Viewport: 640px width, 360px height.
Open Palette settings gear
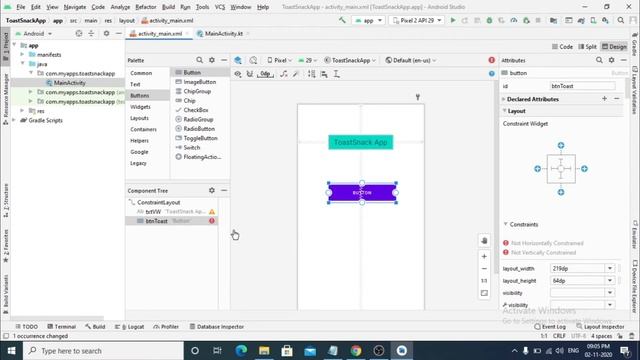(212, 60)
